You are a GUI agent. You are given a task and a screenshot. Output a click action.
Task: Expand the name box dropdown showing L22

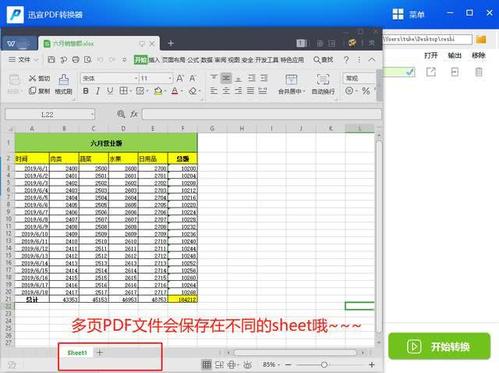tap(92, 115)
